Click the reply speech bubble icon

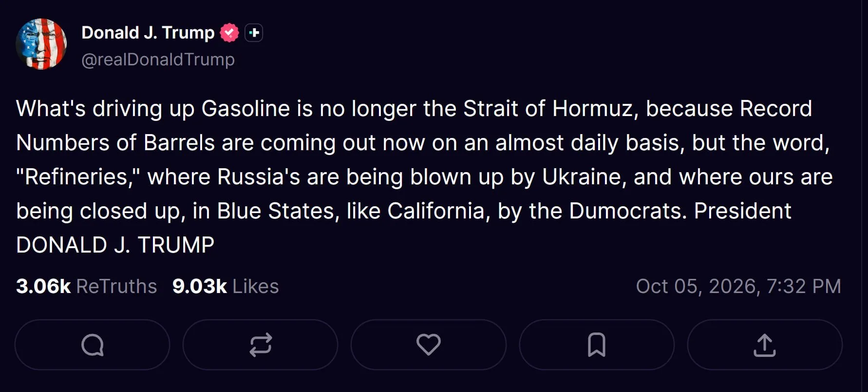[92, 345]
